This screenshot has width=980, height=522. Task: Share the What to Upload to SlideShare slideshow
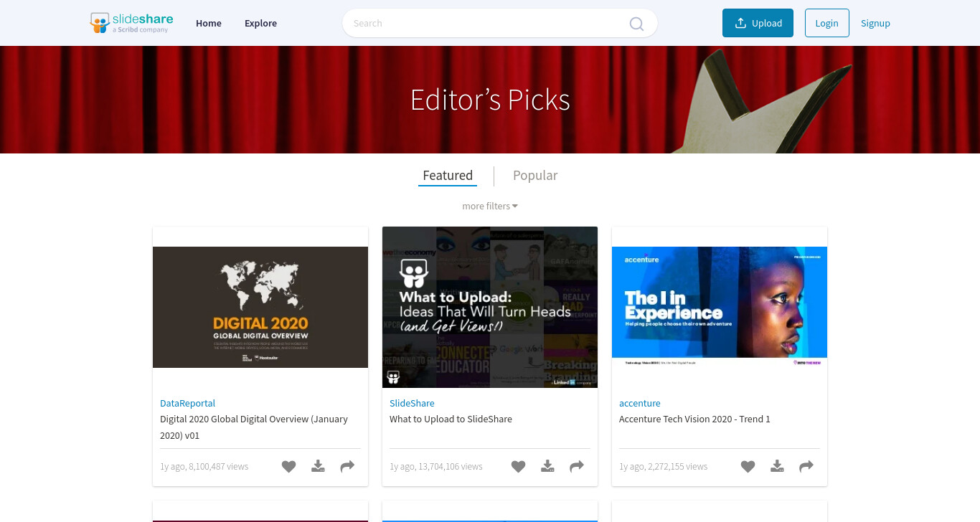pyautogui.click(x=577, y=467)
